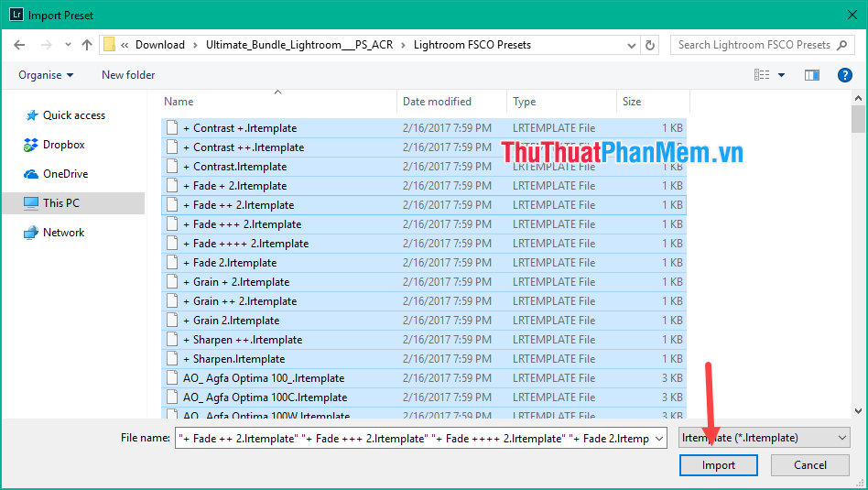The width and height of the screenshot is (868, 490).
Task: Select file + Grain + 2.lrtemplate
Action: pyautogui.click(x=424, y=282)
